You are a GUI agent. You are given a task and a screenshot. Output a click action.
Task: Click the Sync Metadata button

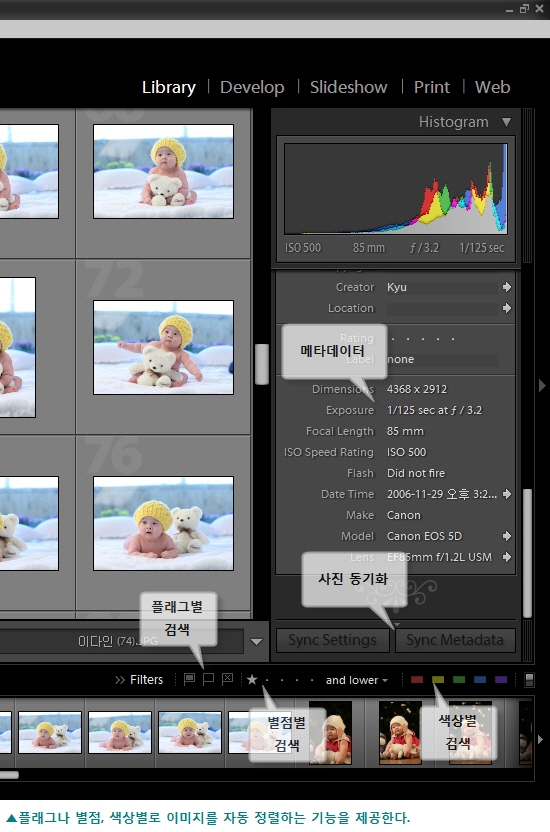click(x=455, y=640)
